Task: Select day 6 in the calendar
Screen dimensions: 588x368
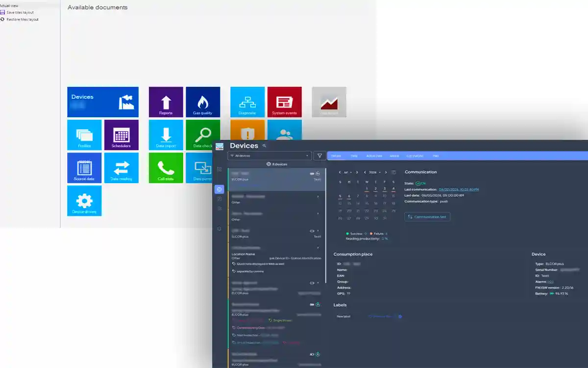Action: pos(349,196)
